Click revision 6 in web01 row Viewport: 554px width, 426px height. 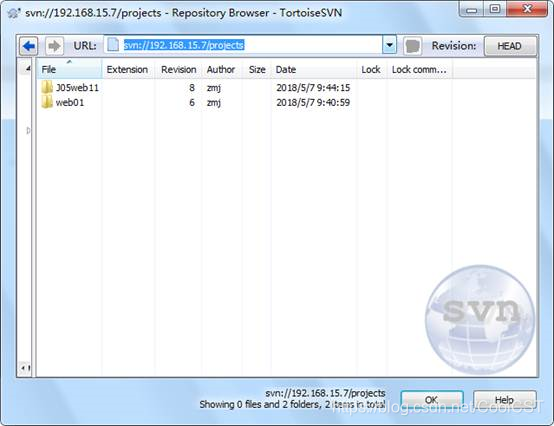[x=192, y=103]
